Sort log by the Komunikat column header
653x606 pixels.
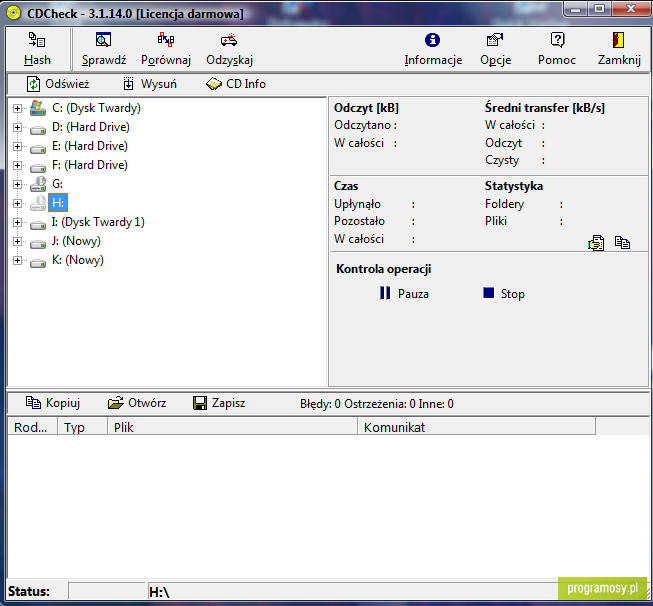476,427
